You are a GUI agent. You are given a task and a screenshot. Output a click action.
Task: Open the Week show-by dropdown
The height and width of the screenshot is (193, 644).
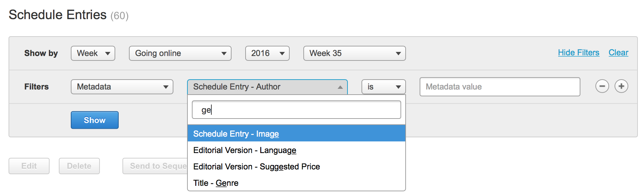93,53
